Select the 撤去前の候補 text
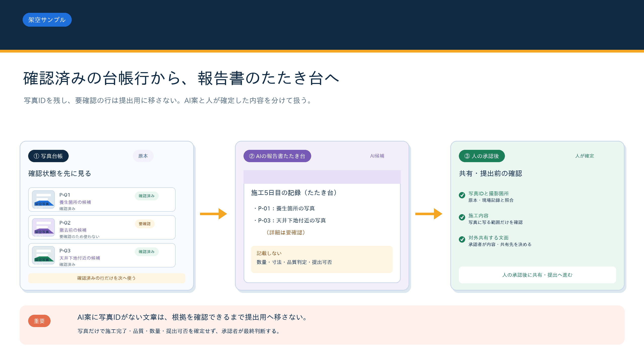 click(73, 230)
